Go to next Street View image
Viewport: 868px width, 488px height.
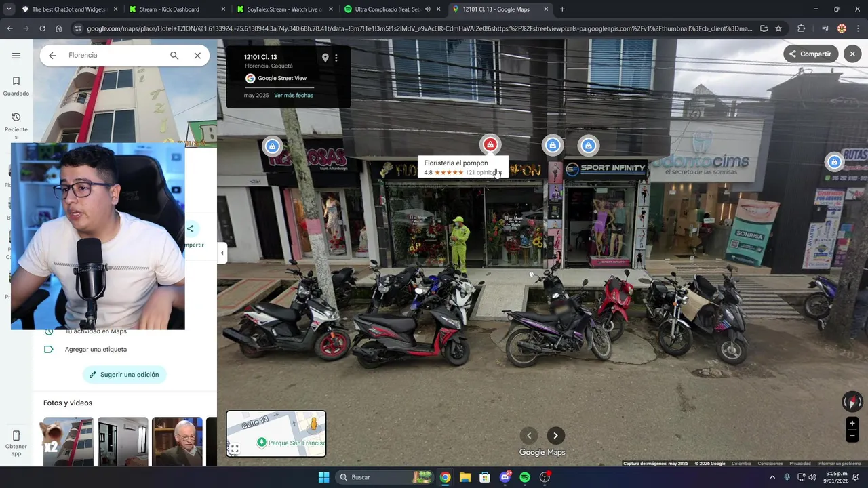pyautogui.click(x=555, y=436)
